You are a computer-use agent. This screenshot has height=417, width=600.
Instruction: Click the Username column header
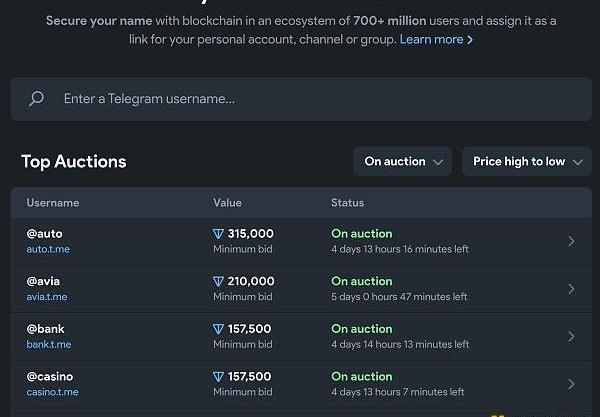(53, 203)
